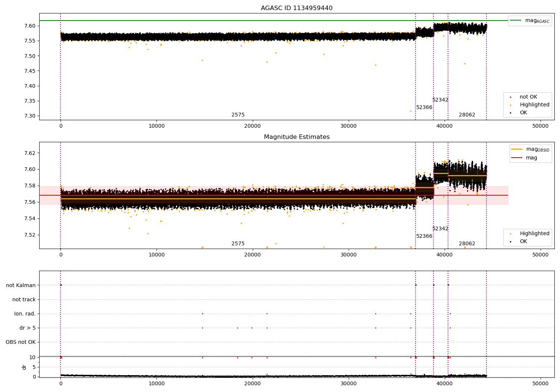
Task: Select 'OK' in the Magnitude Estimates plot legend
Action: pyautogui.click(x=523, y=242)
